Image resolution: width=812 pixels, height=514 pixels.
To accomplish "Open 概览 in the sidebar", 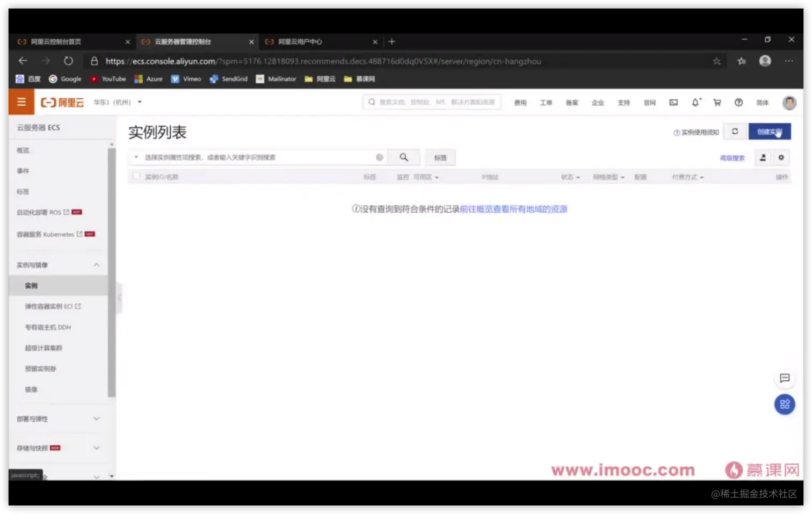I will (23, 150).
